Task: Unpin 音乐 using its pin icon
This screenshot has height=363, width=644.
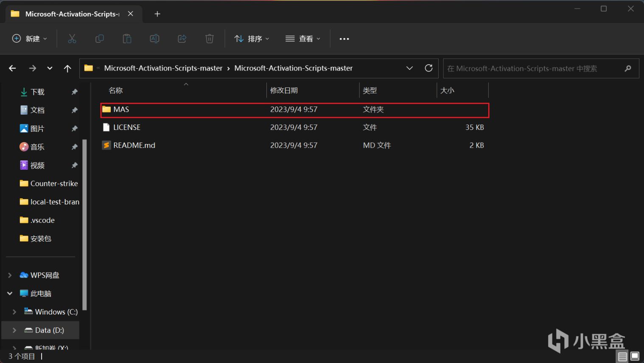Action: (x=75, y=147)
